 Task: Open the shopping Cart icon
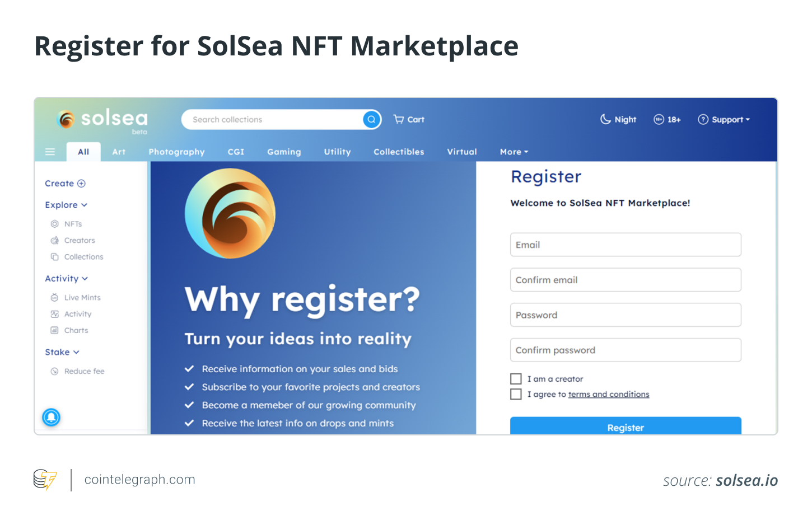399,119
